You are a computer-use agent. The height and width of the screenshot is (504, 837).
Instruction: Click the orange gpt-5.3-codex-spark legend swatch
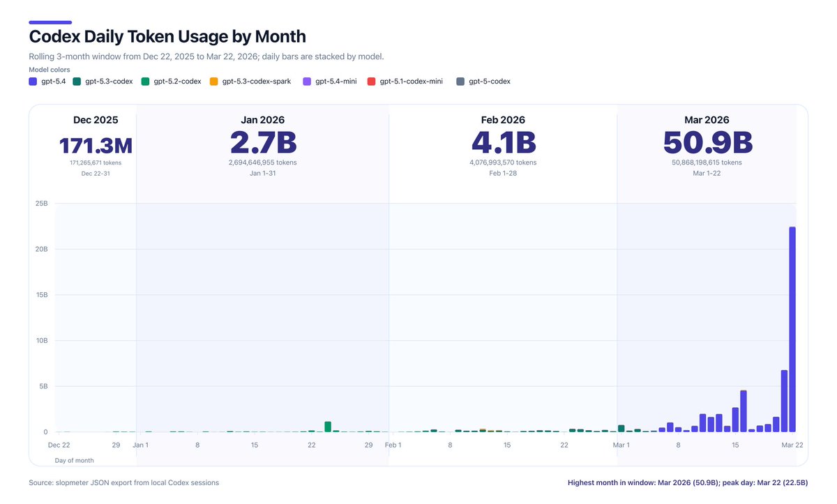(213, 81)
